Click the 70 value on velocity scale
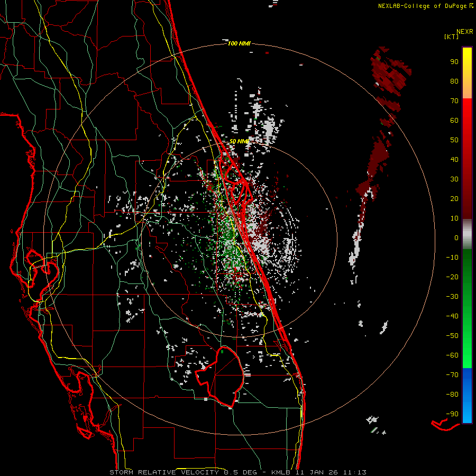The width and height of the screenshot is (476, 476). (454, 101)
